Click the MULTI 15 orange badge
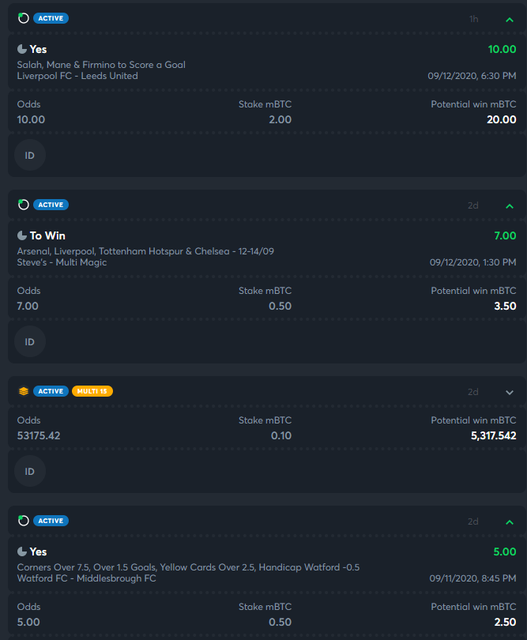The height and width of the screenshot is (640, 527). [x=92, y=391]
